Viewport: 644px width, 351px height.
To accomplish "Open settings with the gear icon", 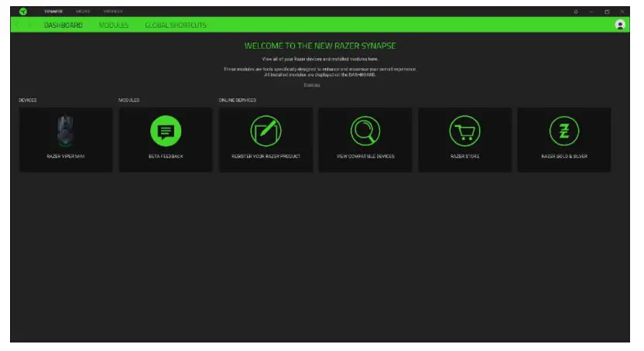I will [576, 12].
